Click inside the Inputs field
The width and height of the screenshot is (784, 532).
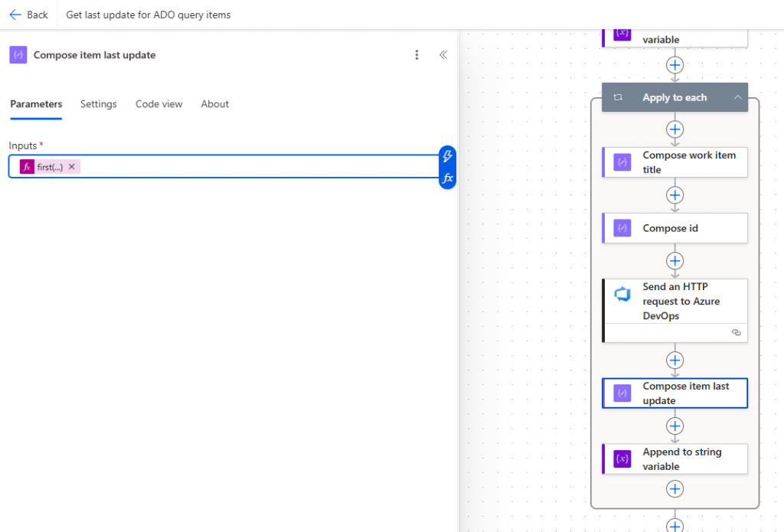click(x=253, y=167)
